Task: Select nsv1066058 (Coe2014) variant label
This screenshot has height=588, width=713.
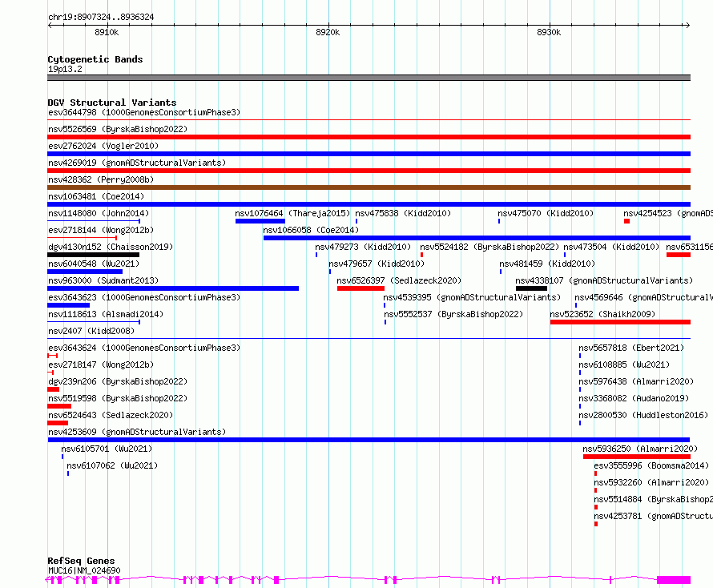Action: 311,230
